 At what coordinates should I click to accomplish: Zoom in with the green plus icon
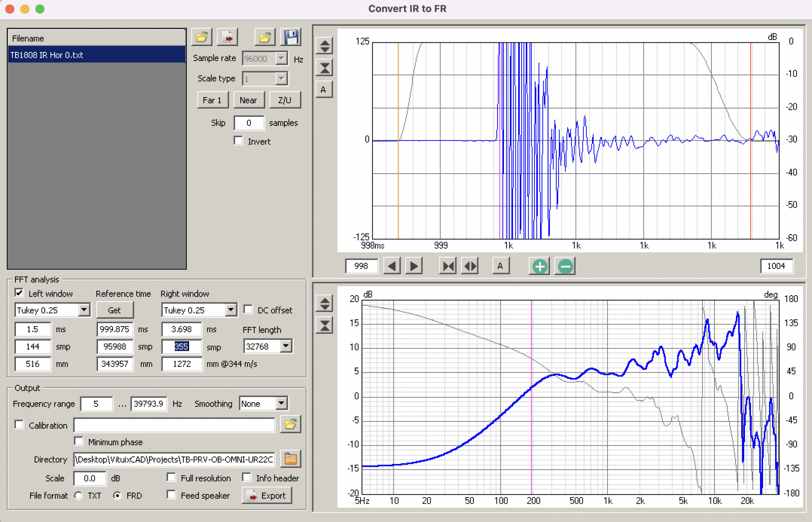(539, 266)
